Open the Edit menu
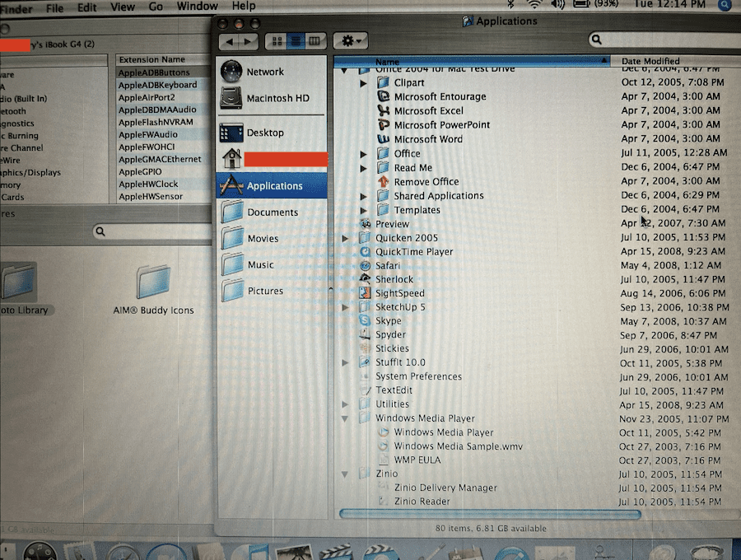This screenshot has height=560, width=741. pyautogui.click(x=87, y=7)
